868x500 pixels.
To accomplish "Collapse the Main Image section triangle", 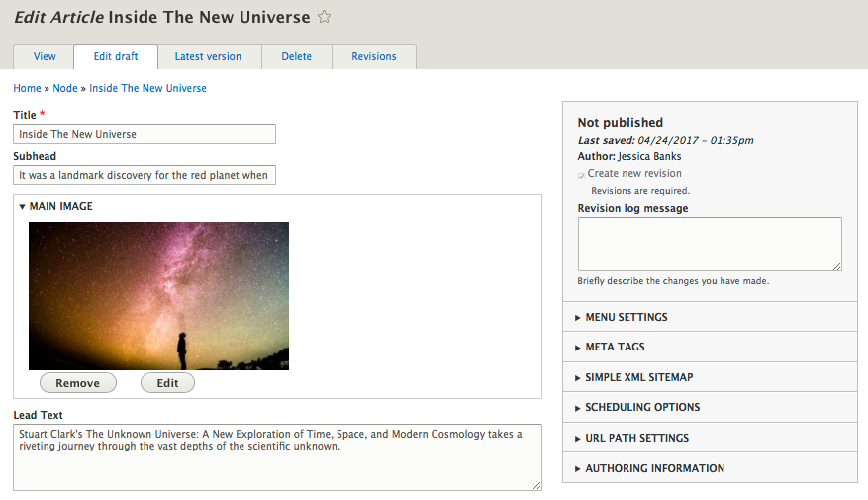I will point(22,207).
